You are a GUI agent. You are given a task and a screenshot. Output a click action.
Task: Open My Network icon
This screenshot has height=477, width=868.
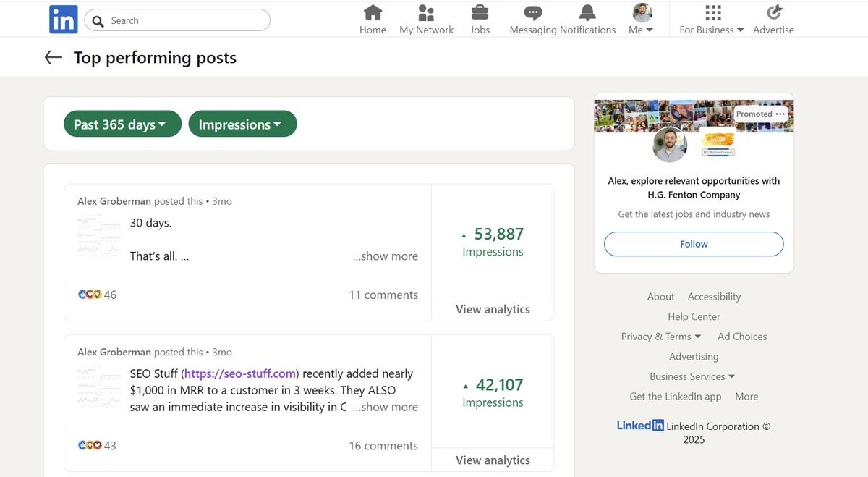pos(426,12)
